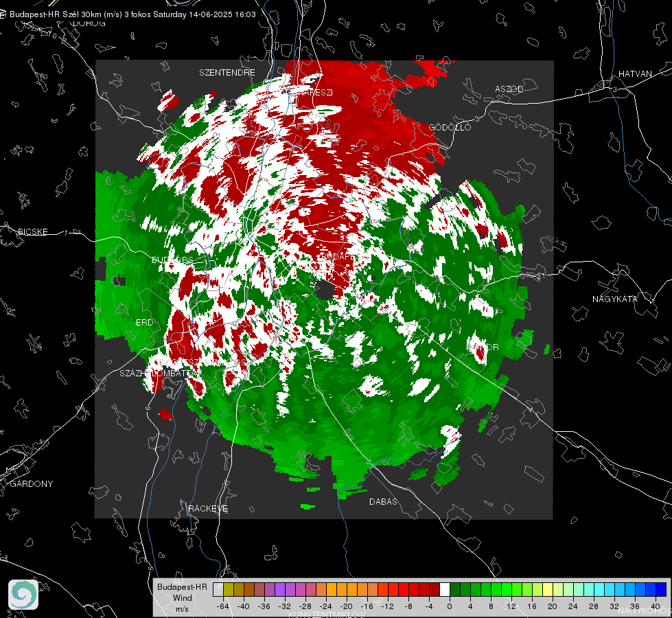Viewport: 672px width, 618px height.
Task: Click the -16 legend value
Action: (x=367, y=606)
